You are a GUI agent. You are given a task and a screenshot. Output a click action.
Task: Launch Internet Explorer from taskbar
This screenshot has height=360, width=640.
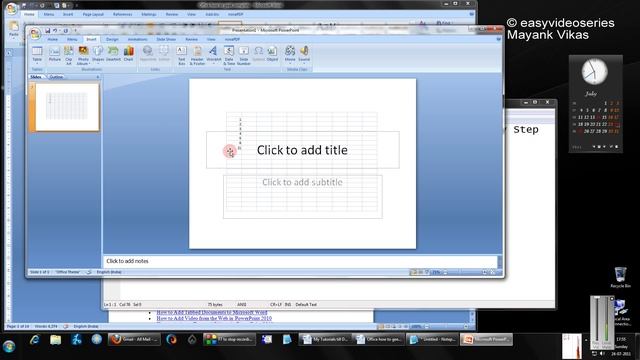click(x=34, y=340)
